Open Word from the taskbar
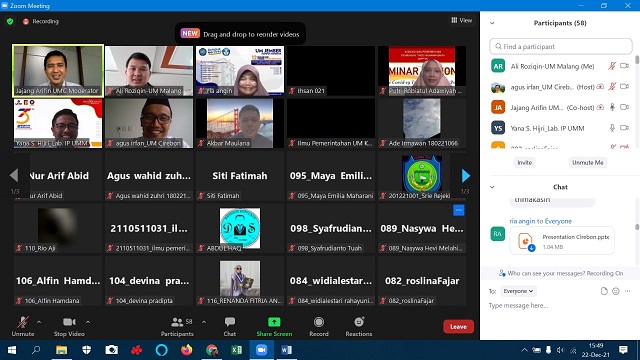 click(287, 350)
